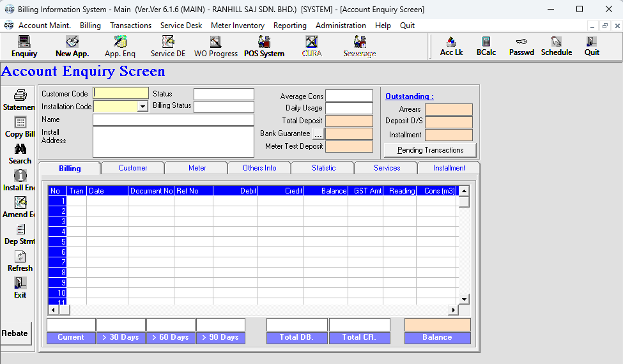
Task: Click the BIS application icon in the menu bar
Action: [x=9, y=26]
